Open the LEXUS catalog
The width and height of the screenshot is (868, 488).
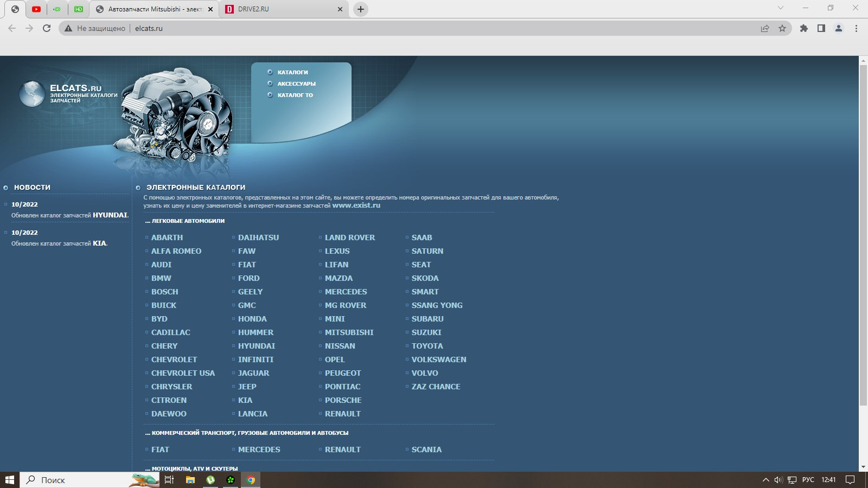tap(337, 251)
